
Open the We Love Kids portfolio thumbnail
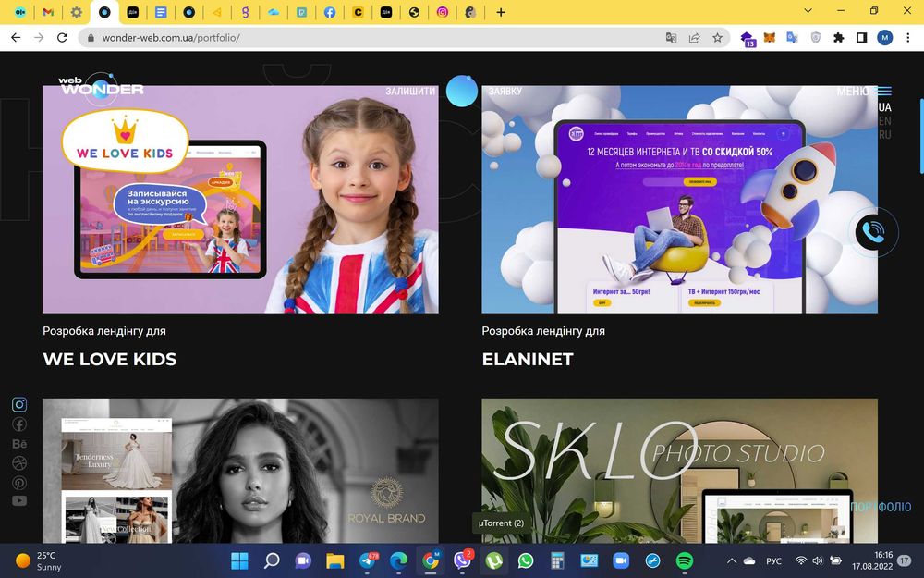[240, 200]
